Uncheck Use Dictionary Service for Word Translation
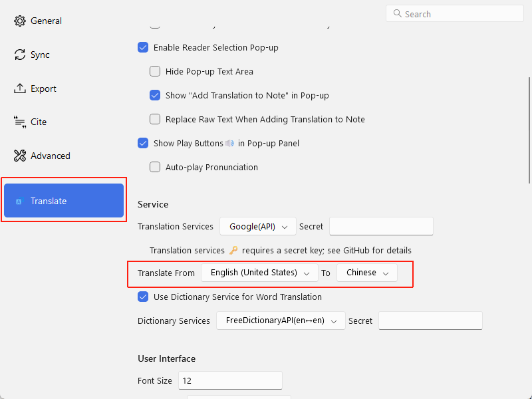Screen dimensions: 532x399 pyautogui.click(x=143, y=297)
